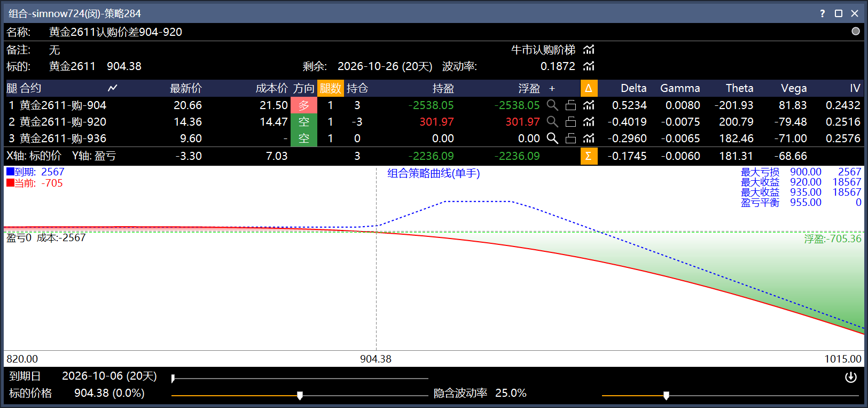Click X轴: 标的价 axis setting
This screenshot has width=868, height=408.
pyautogui.click(x=34, y=156)
